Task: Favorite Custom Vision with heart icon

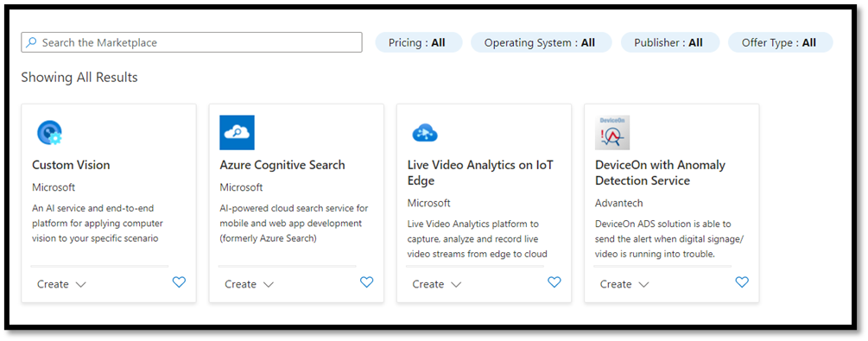Action: [x=179, y=282]
